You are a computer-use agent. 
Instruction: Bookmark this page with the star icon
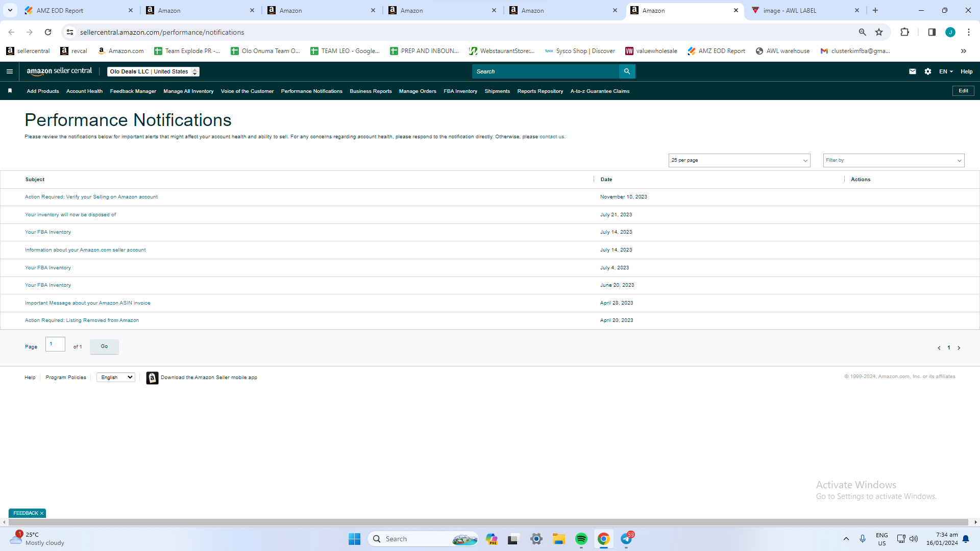click(879, 32)
